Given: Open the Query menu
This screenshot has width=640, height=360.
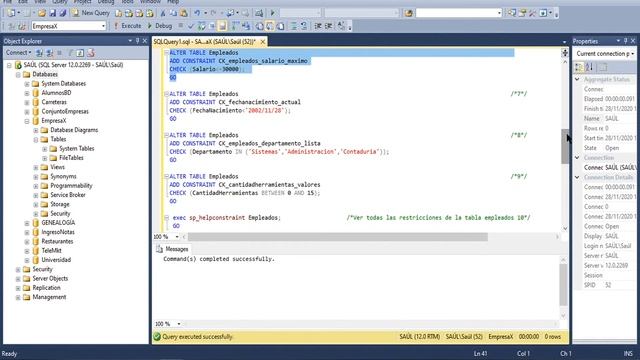Looking at the screenshot, I should pyautogui.click(x=60, y=2).
